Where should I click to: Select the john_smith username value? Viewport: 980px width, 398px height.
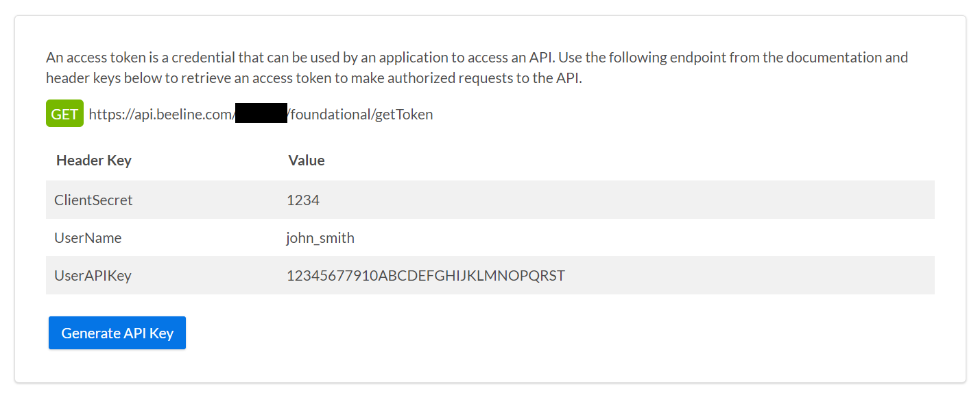[x=320, y=237]
